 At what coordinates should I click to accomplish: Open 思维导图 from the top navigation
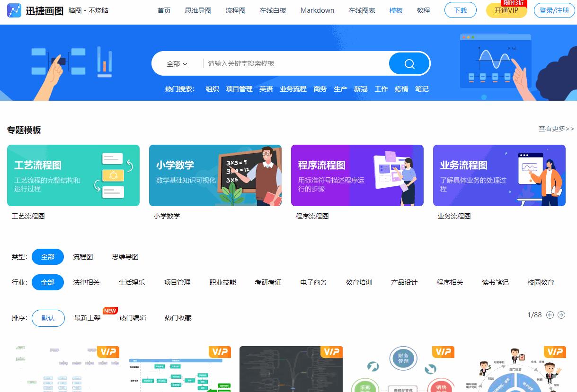click(197, 10)
